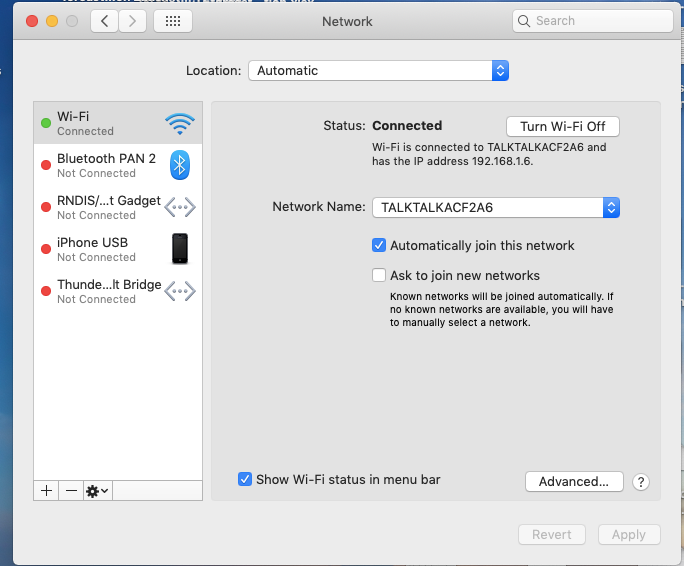Click the RNDIS Gadget ethernet arrows icon
684x566 pixels.
[180, 207]
